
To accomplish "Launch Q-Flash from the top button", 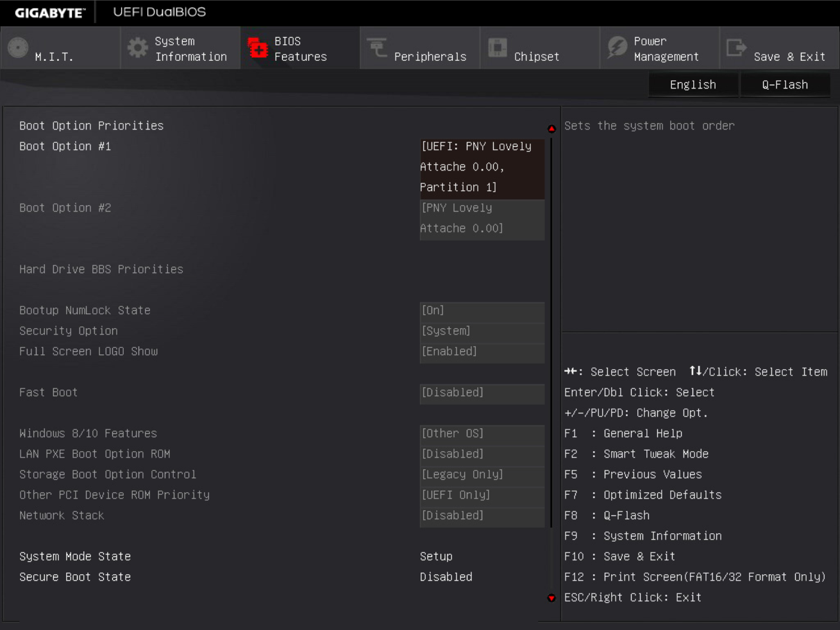I will [785, 85].
